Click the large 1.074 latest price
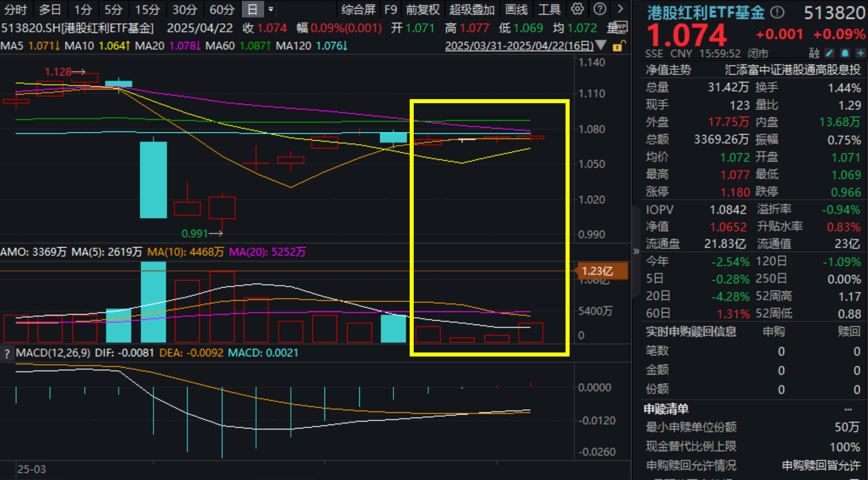The height and width of the screenshot is (480, 868). coord(686,35)
